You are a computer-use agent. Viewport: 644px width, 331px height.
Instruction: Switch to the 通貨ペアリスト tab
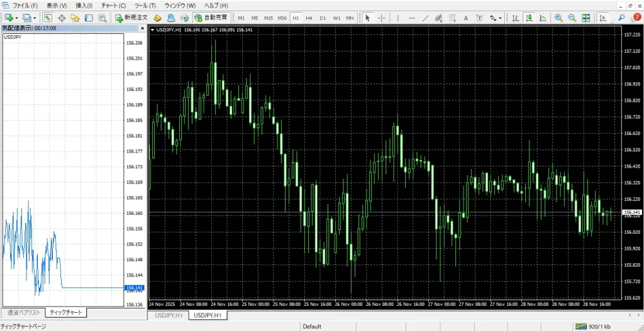tap(23, 312)
